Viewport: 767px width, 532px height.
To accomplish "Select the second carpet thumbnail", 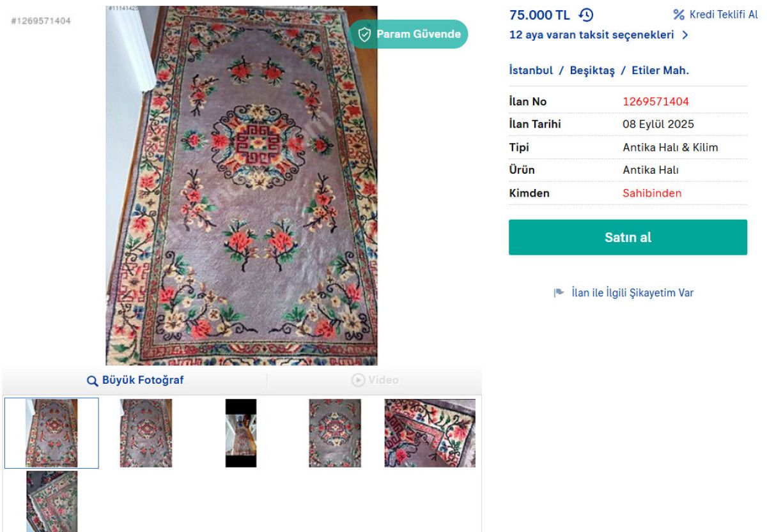I will click(146, 433).
